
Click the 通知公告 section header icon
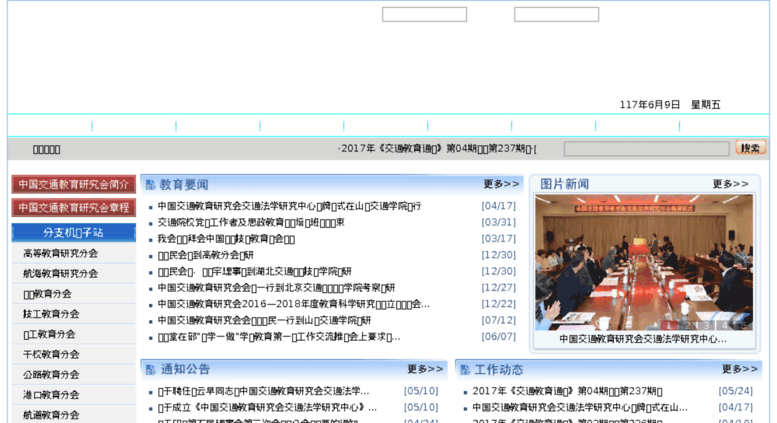tap(150, 370)
